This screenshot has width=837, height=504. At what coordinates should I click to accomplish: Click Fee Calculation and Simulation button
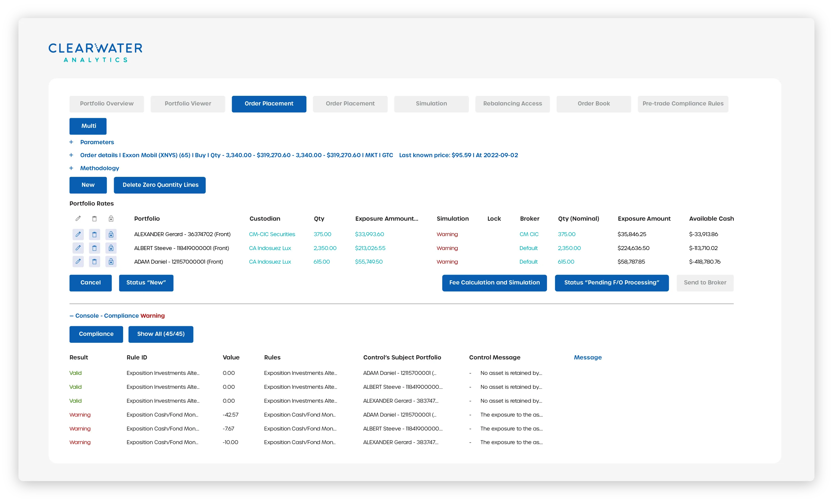[494, 283]
